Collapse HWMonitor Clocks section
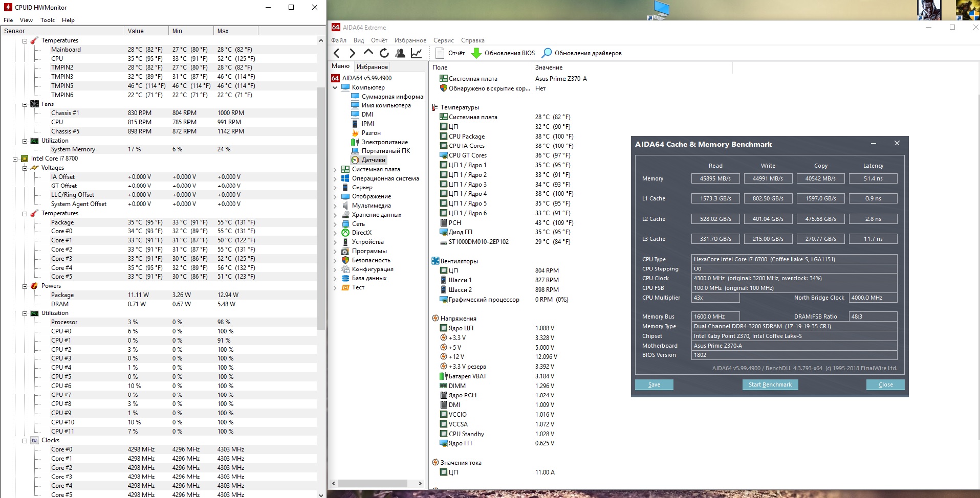The image size is (980, 498). pos(25,441)
